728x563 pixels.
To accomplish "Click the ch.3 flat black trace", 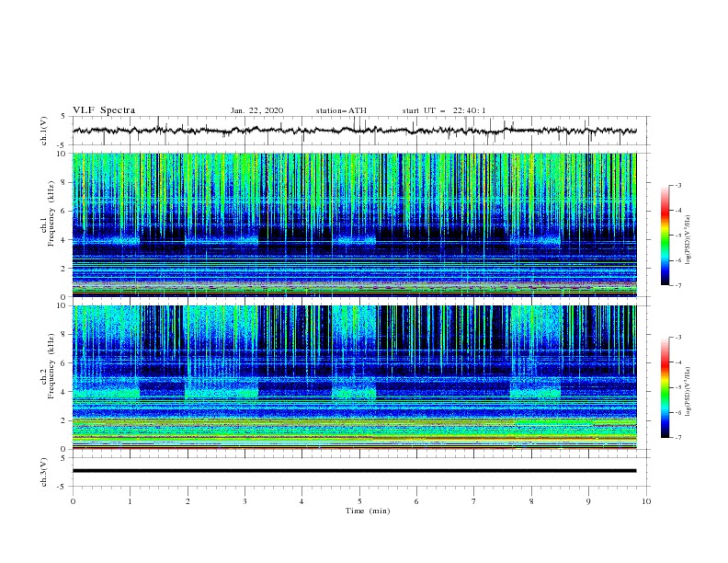I will coord(354,471).
